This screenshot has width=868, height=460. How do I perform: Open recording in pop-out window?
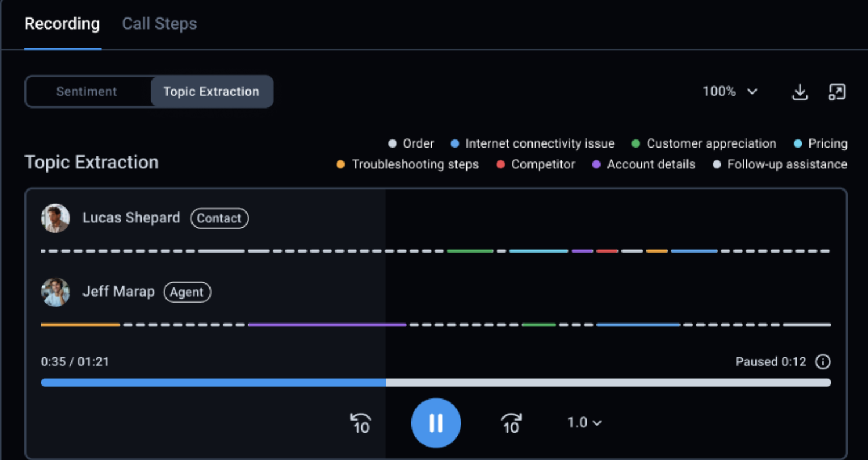(x=837, y=92)
